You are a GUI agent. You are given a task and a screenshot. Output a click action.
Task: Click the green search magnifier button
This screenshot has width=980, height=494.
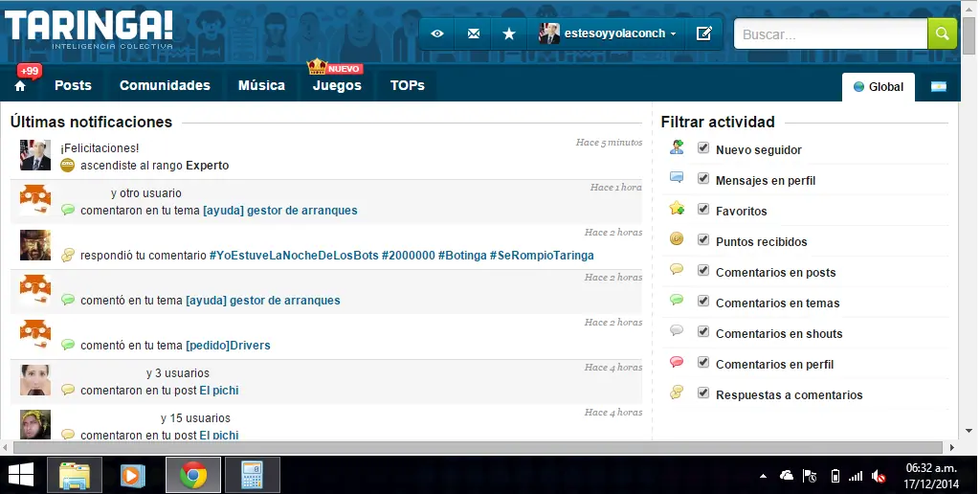(x=942, y=34)
